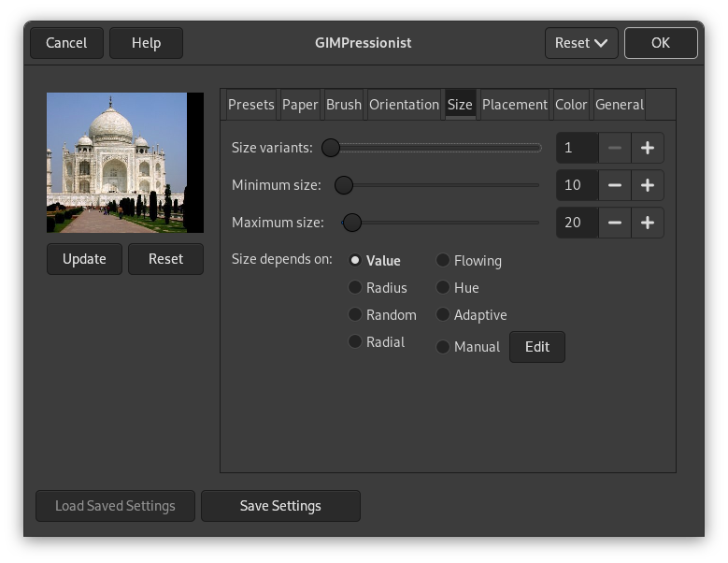The width and height of the screenshot is (728, 563).
Task: Click Edit button for manual size
Action: (x=536, y=347)
